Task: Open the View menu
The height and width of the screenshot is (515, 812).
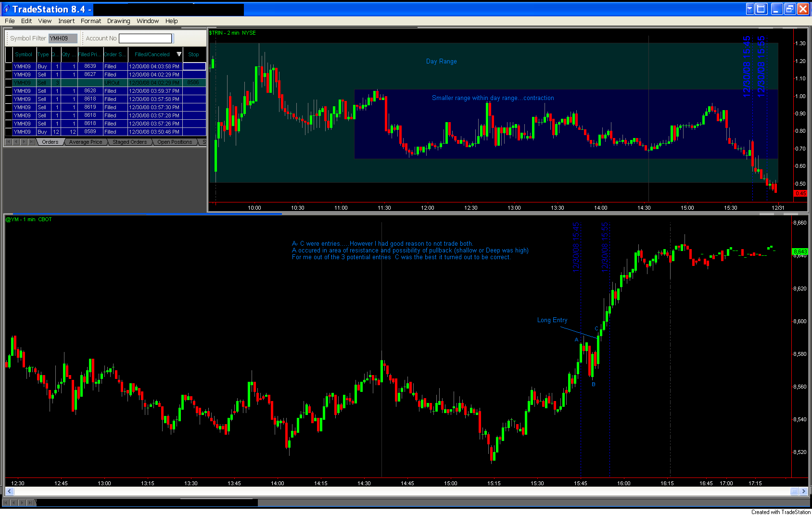Action: [45, 21]
